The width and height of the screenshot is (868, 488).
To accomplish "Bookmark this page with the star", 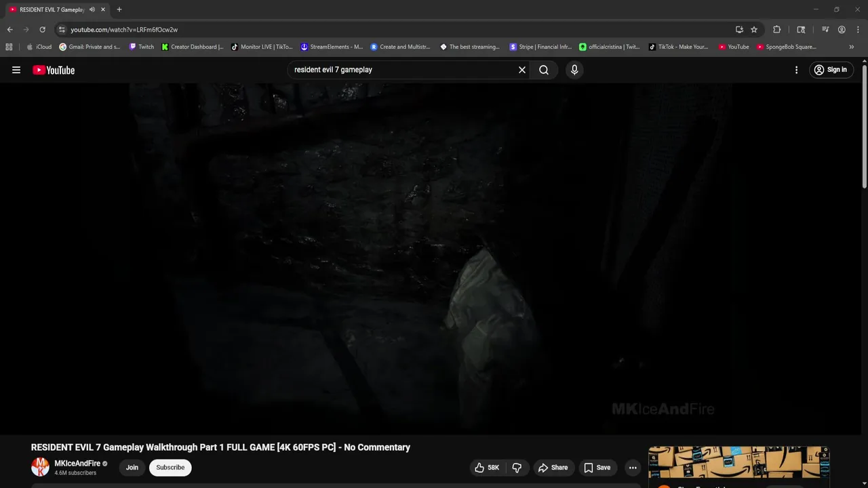I will pyautogui.click(x=754, y=30).
